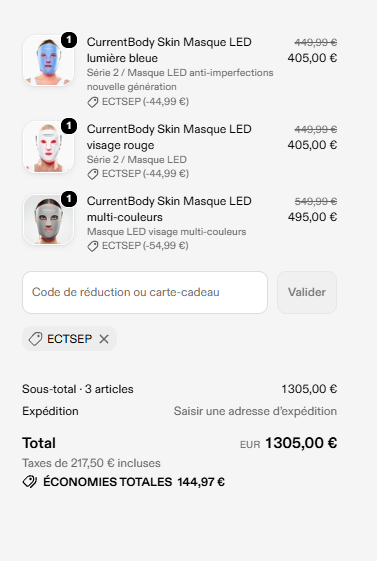
Task: Select 'Masque LED visage rouge' product title
Action: tap(169, 137)
